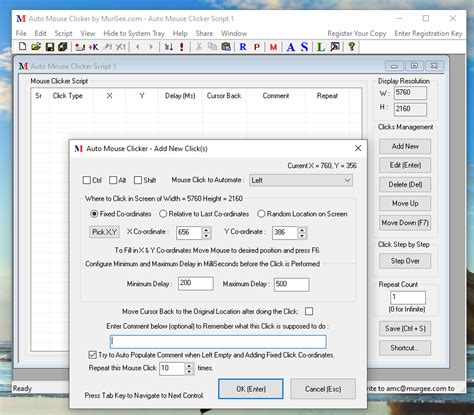Click the Edit (Enter) button
This screenshot has height=415, width=474.
(x=405, y=165)
